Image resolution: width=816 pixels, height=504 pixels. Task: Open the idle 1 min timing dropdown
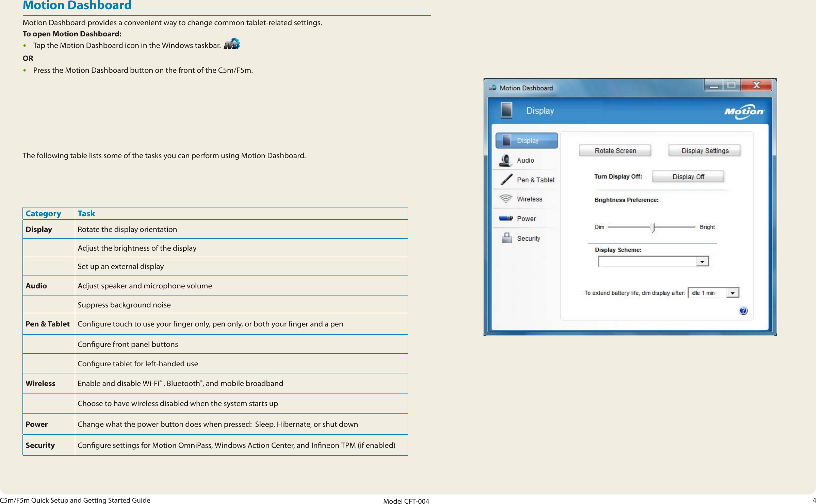coord(732,292)
